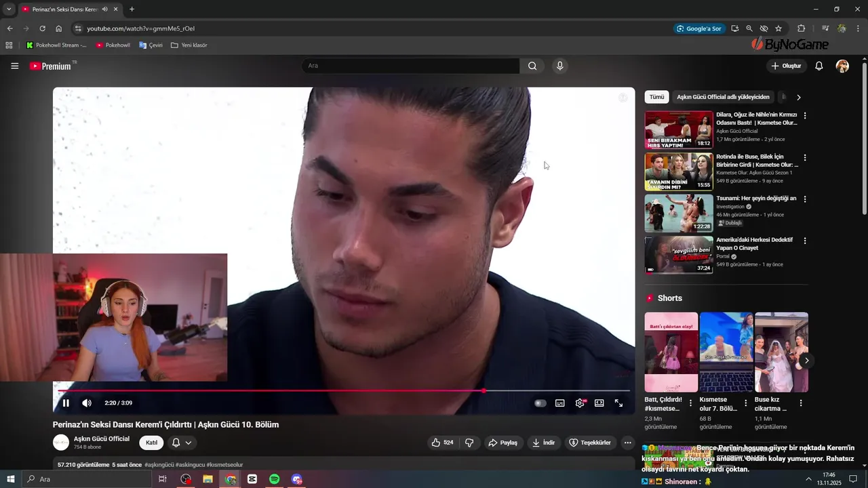Show more Shorts with right arrow
Screen dimensions: 868x488
click(x=806, y=361)
